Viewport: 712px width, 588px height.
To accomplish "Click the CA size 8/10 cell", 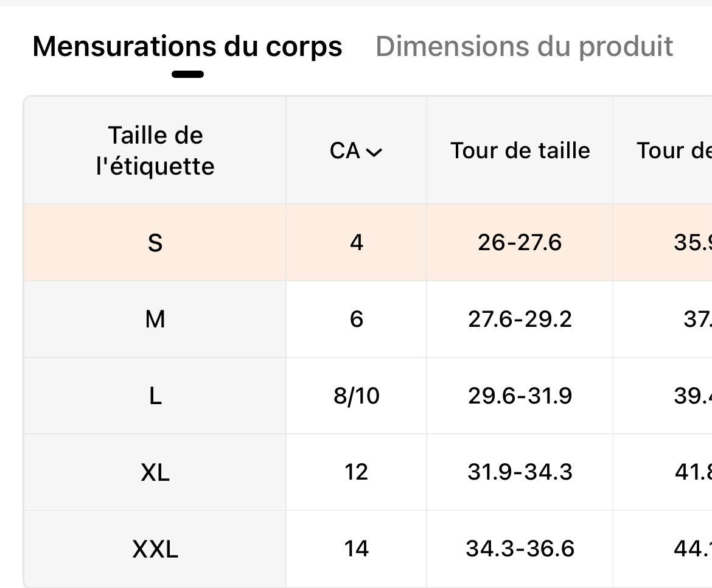I will [x=357, y=396].
